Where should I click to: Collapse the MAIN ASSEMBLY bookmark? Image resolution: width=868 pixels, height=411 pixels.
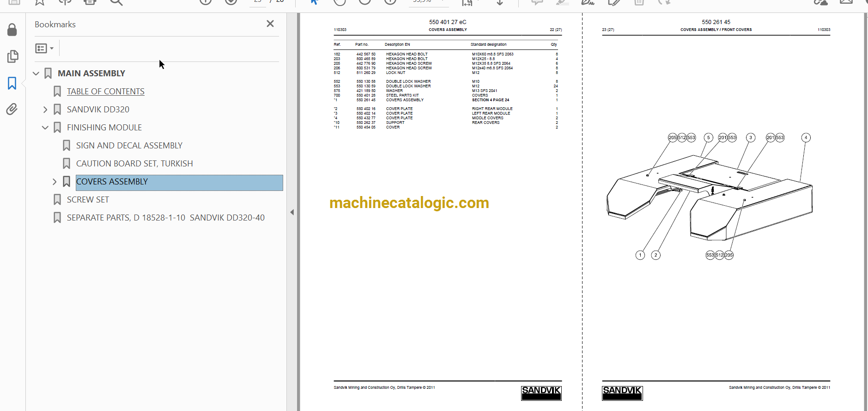pyautogui.click(x=36, y=74)
